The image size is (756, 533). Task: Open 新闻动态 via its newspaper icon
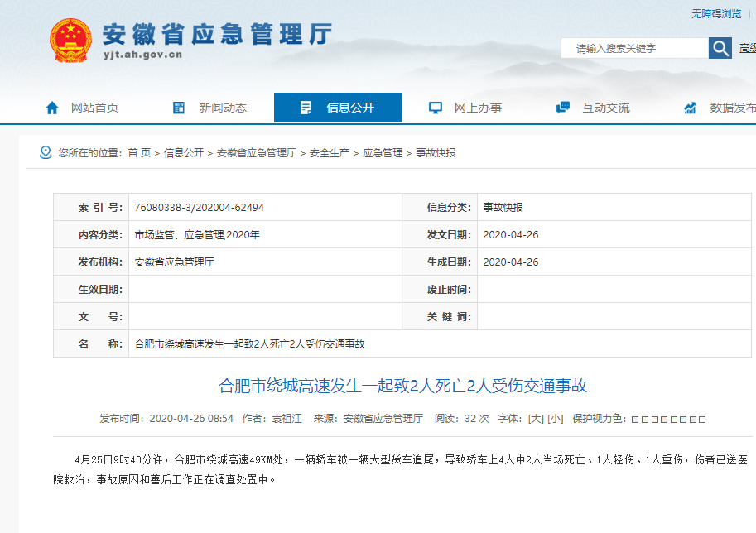[179, 108]
